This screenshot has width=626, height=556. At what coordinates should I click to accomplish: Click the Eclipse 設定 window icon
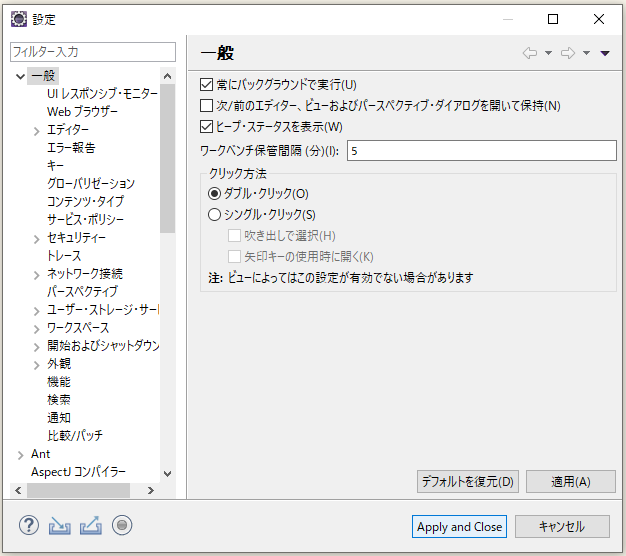(19, 19)
